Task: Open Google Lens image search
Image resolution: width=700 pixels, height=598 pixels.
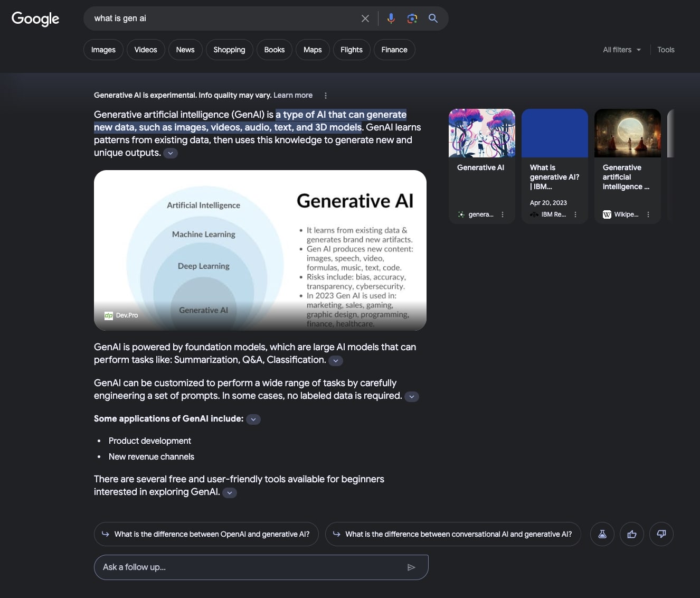Action: point(412,18)
